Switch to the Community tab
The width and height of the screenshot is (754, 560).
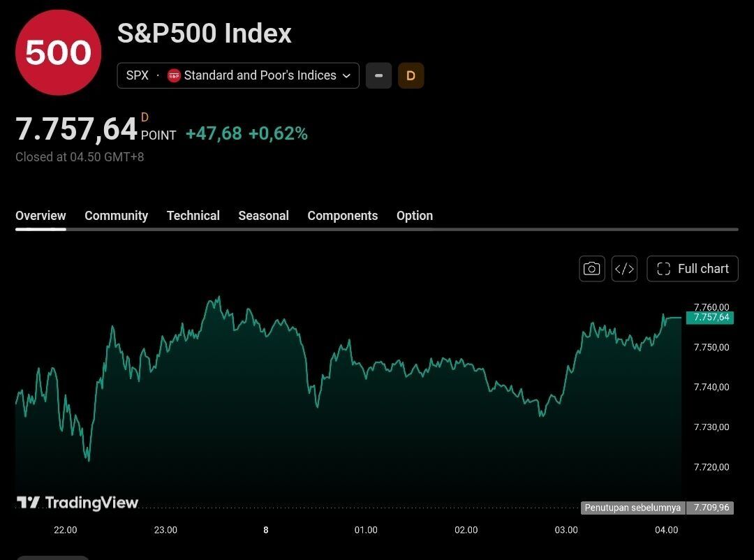[x=117, y=216]
